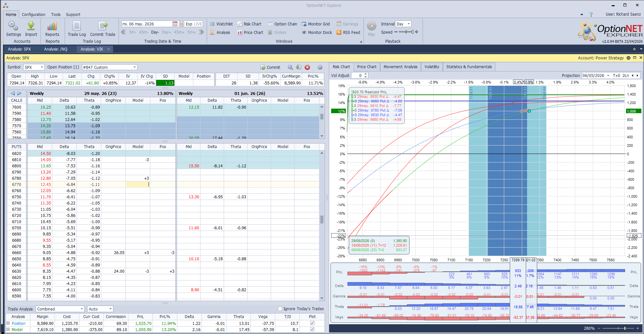Open the Monitor Grid window
The width and height of the screenshot is (644, 334).
[x=316, y=24]
